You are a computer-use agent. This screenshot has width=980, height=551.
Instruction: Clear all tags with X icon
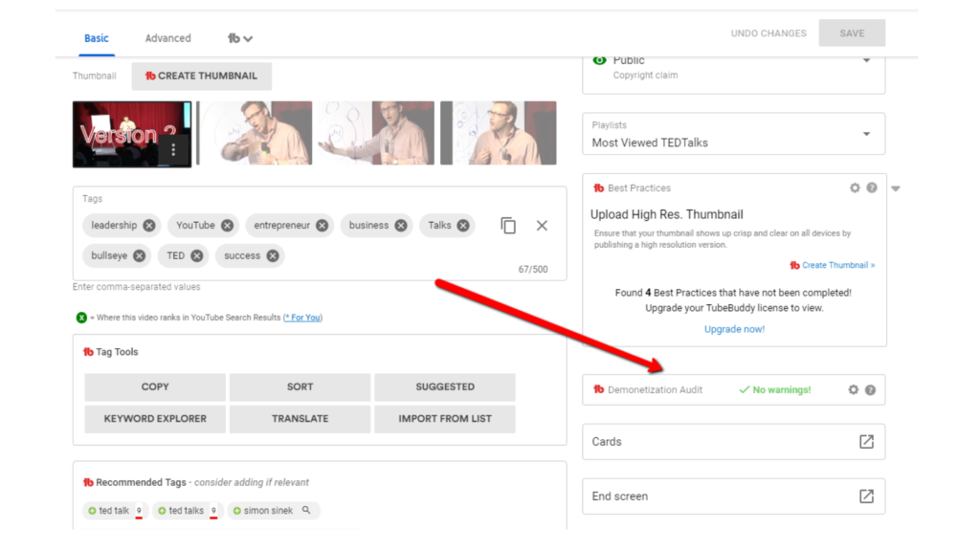(542, 226)
